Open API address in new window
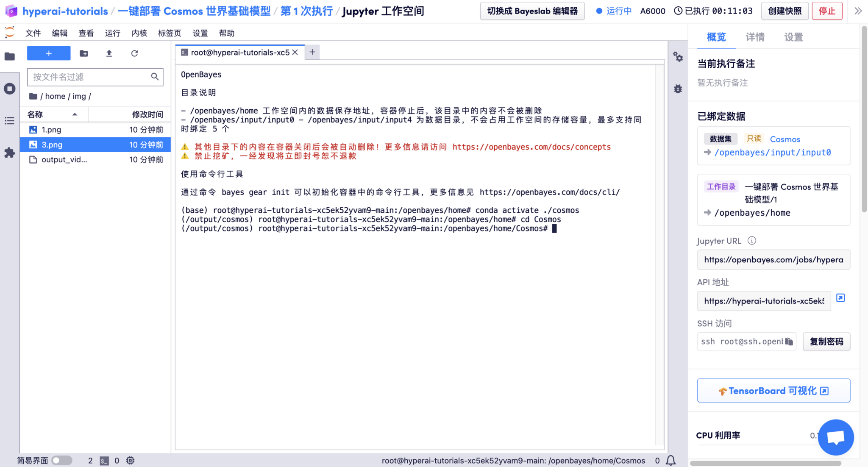Viewport: 868px width, 467px height. (x=840, y=298)
